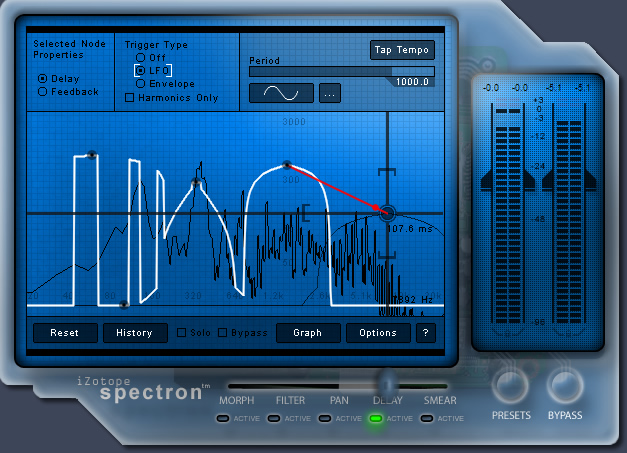This screenshot has width=627, height=453.
Task: Click the Tap Tempo button
Action: [402, 50]
